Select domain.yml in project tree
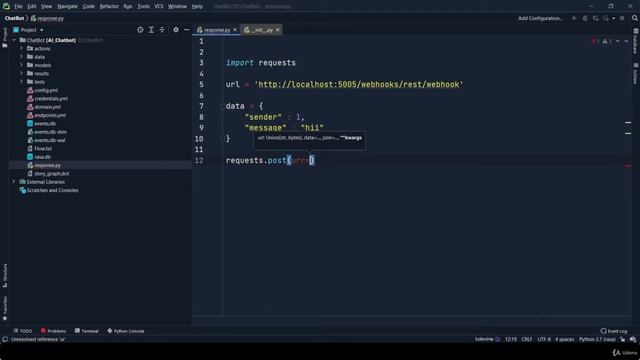 [44, 107]
